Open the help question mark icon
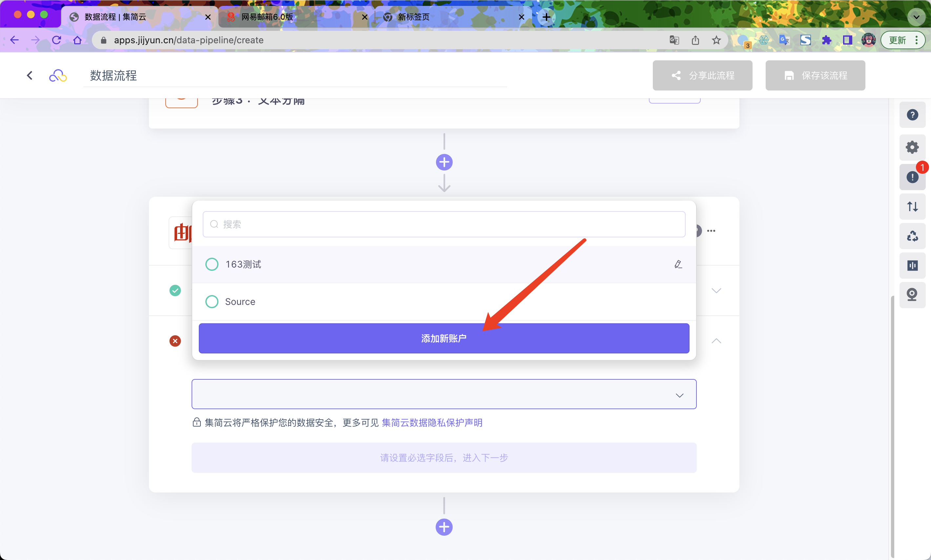Viewport: 931px width, 560px height. click(912, 115)
